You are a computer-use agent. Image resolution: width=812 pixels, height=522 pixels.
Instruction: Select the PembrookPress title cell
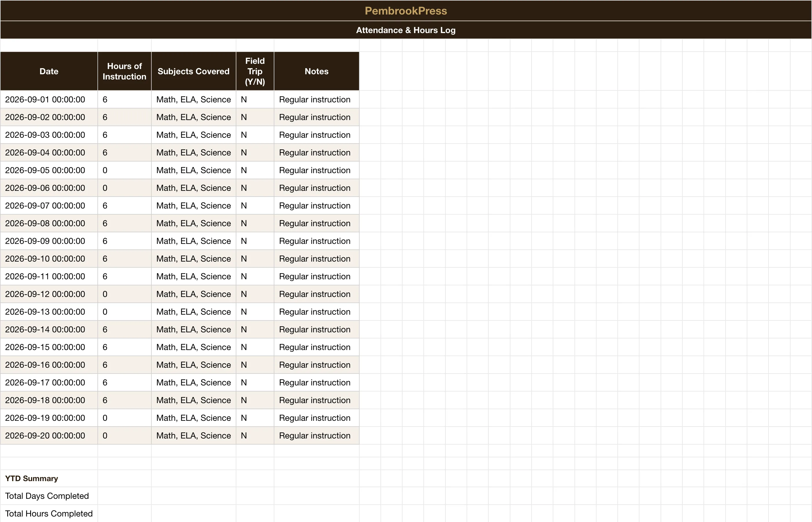click(406, 11)
